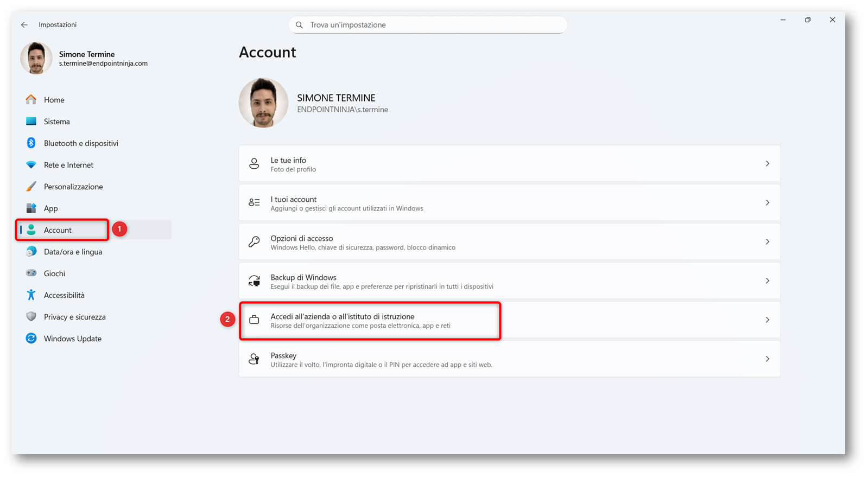Click the s.termine@endpointninja.com email text

coord(103,63)
